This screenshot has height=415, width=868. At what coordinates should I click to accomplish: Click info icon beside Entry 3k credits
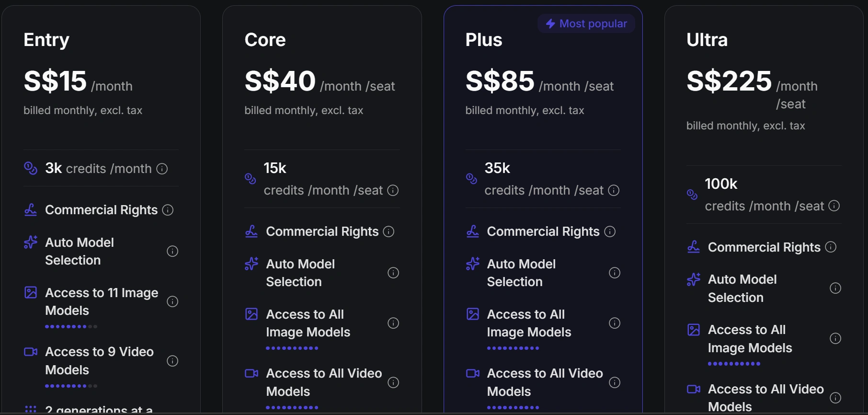[x=162, y=169]
